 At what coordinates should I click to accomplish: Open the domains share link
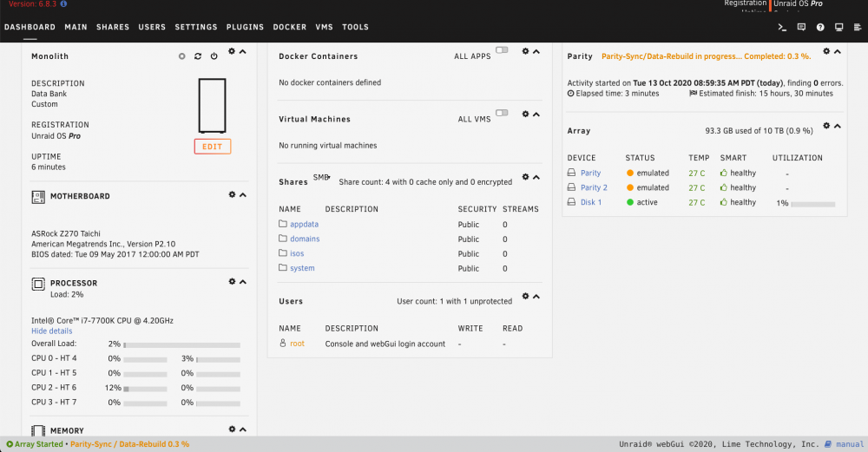click(305, 239)
